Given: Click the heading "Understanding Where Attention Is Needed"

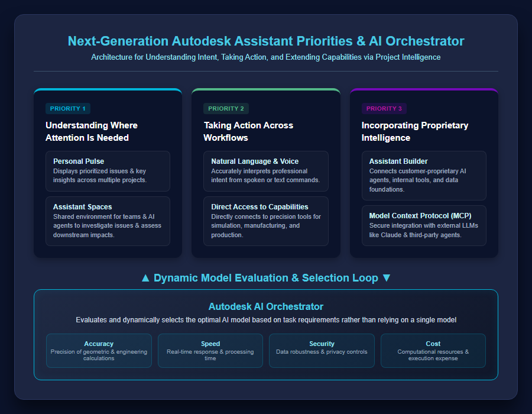Looking at the screenshot, I should [x=92, y=131].
